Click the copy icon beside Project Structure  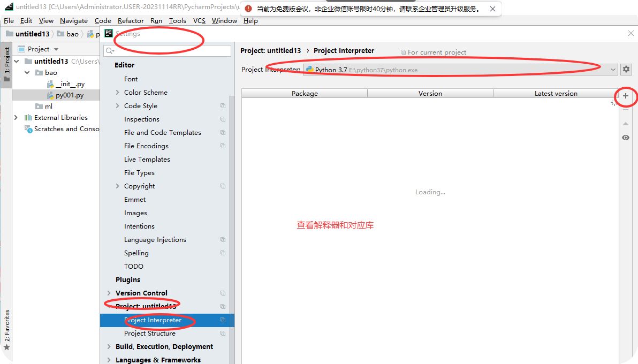[x=223, y=333]
